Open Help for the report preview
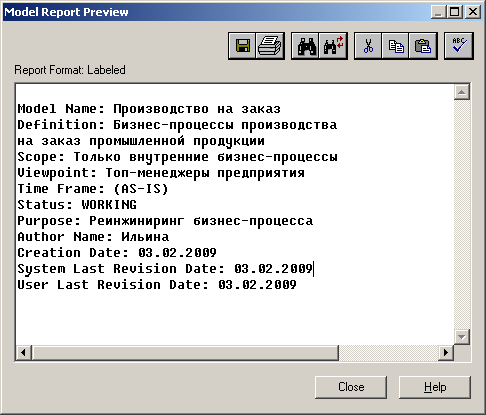Image resolution: width=486 pixels, height=415 pixels. pyautogui.click(x=435, y=387)
